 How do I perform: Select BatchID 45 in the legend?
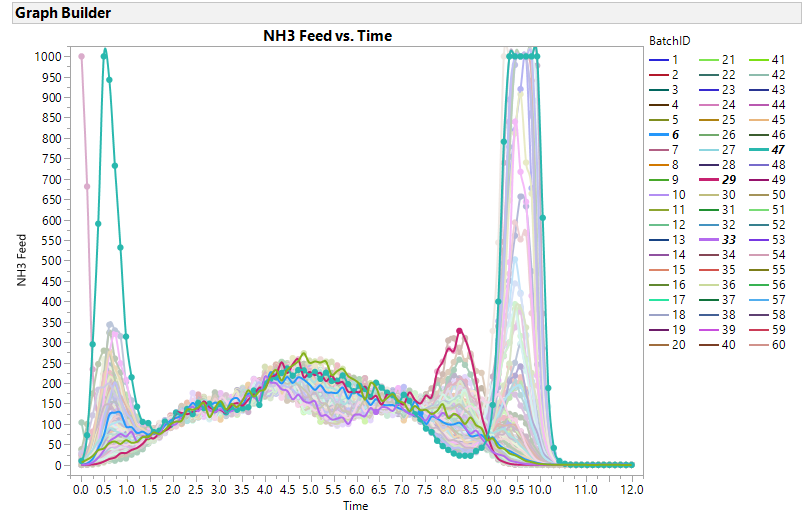click(767, 120)
